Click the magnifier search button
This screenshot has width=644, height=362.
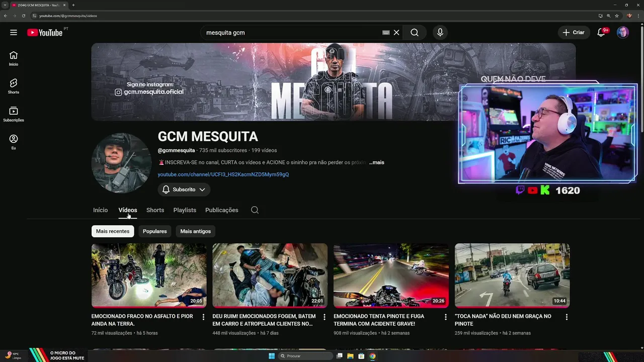click(414, 33)
